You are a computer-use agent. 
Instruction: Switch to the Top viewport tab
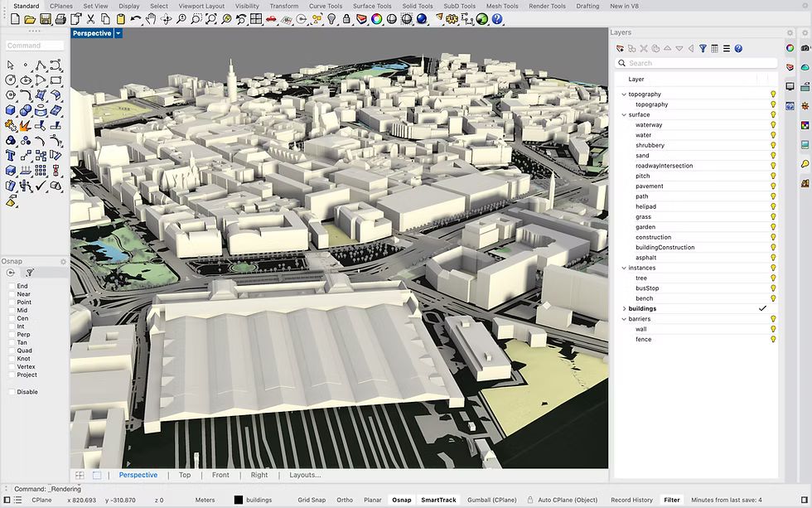click(x=185, y=475)
